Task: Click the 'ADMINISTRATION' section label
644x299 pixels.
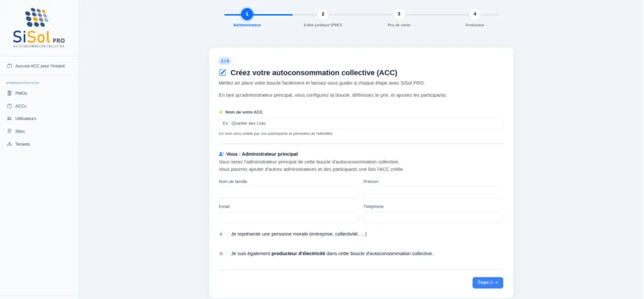Action: tap(23, 83)
